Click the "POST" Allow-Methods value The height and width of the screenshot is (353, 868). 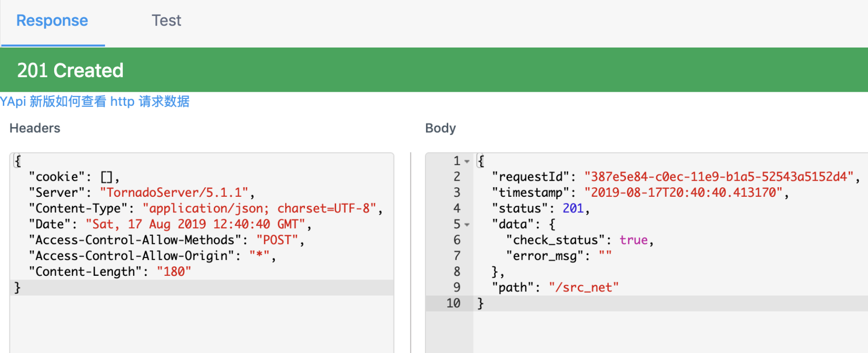[x=277, y=241]
